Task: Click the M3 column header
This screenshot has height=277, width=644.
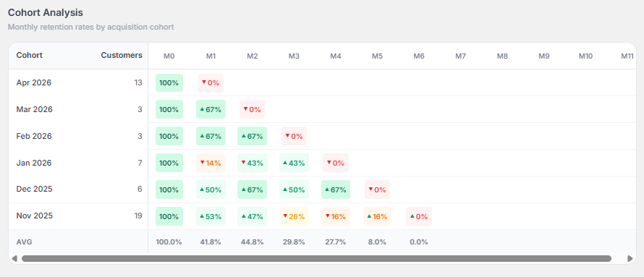Action: 294,56
